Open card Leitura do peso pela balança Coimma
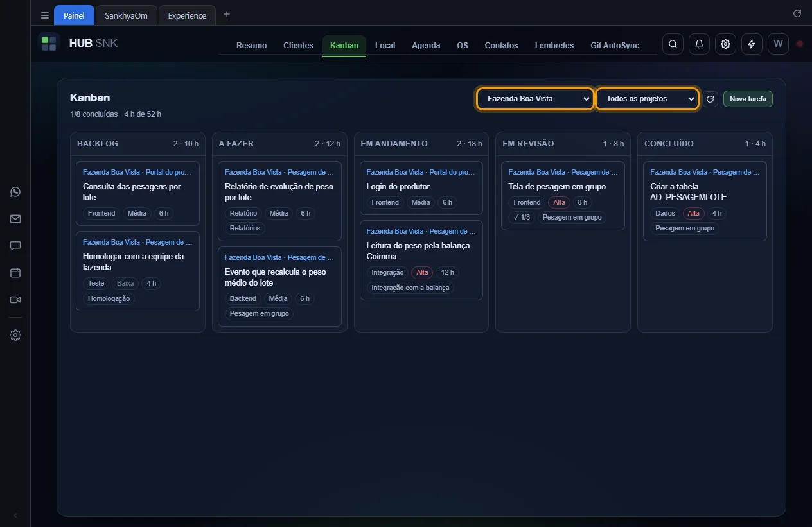This screenshot has height=527, width=812. [421, 260]
